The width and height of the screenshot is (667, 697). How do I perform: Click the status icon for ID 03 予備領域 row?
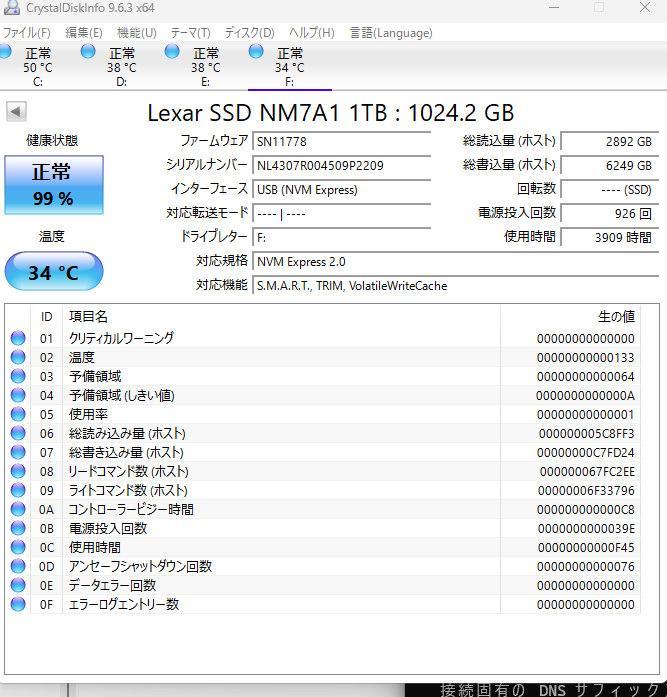(x=18, y=376)
